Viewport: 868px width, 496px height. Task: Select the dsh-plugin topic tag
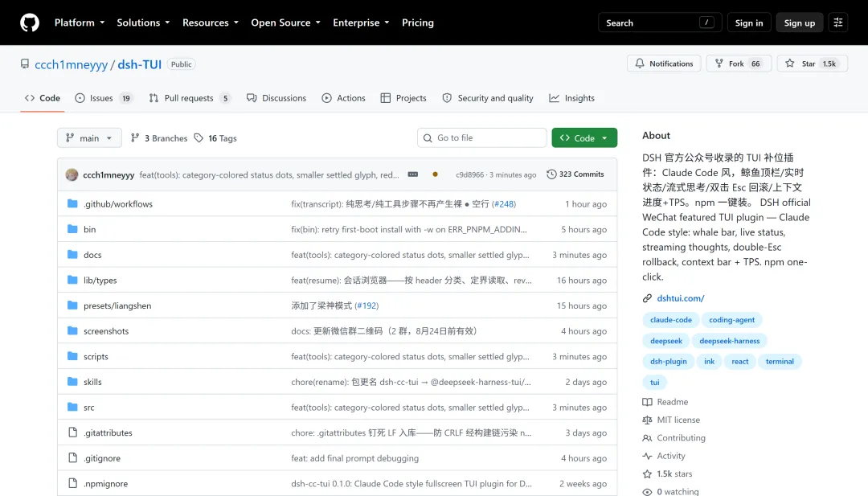pyautogui.click(x=668, y=362)
